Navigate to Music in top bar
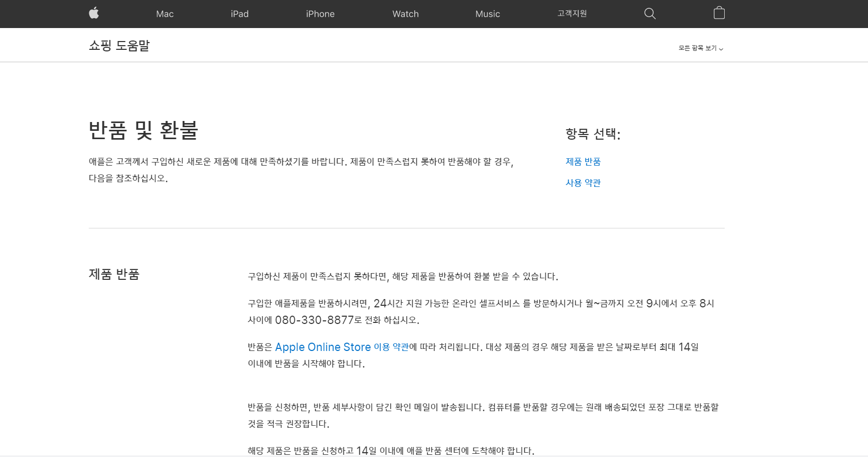This screenshot has height=460, width=868. click(x=488, y=14)
